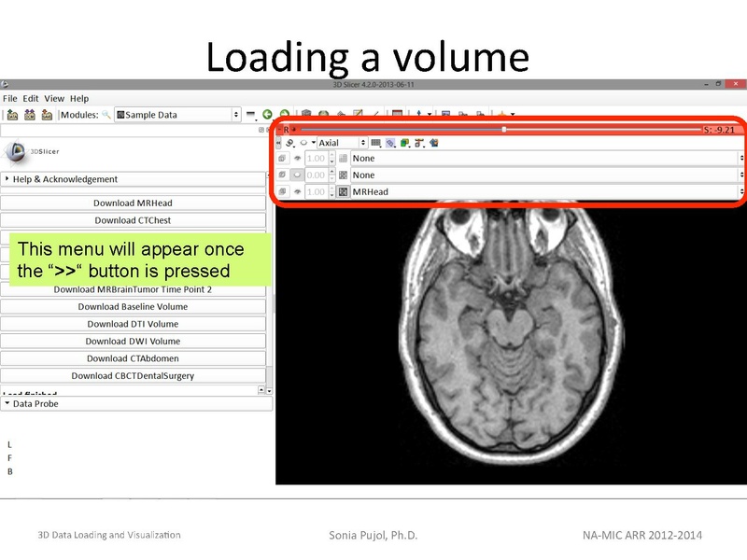This screenshot has height=560, width=747.
Task: Toggle label layer visibility eye
Action: [x=297, y=159]
